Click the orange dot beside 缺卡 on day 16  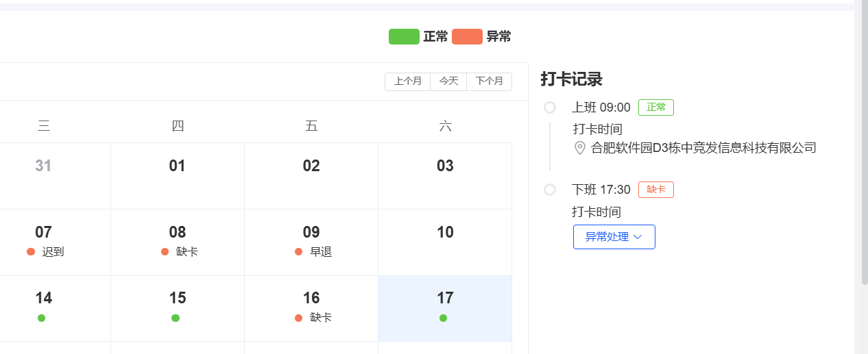(x=299, y=318)
